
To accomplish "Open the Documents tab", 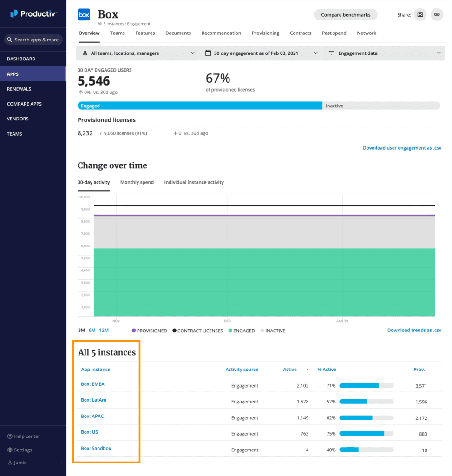I will (178, 33).
